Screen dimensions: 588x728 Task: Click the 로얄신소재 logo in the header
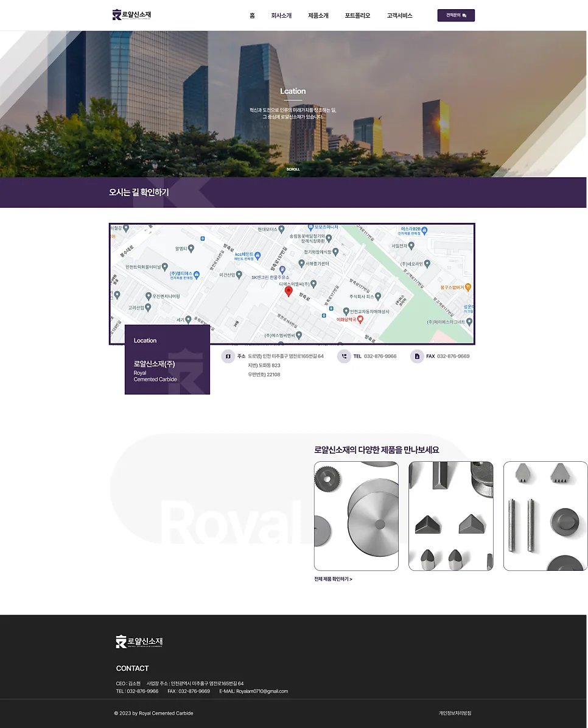point(131,15)
